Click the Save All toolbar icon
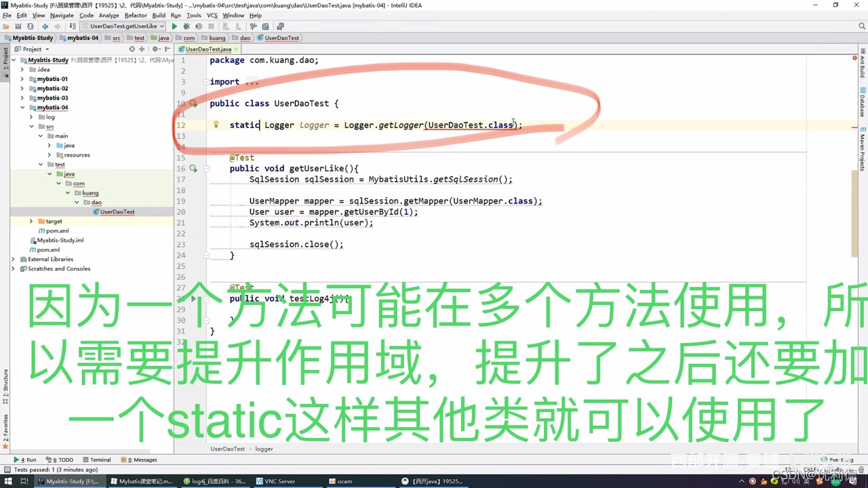Viewport: 868px width, 488px height. 18,26
